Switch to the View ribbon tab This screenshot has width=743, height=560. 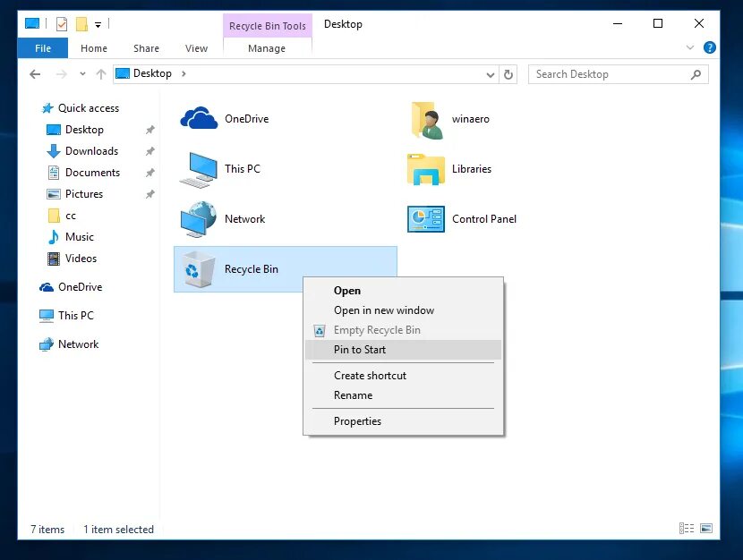pos(196,48)
